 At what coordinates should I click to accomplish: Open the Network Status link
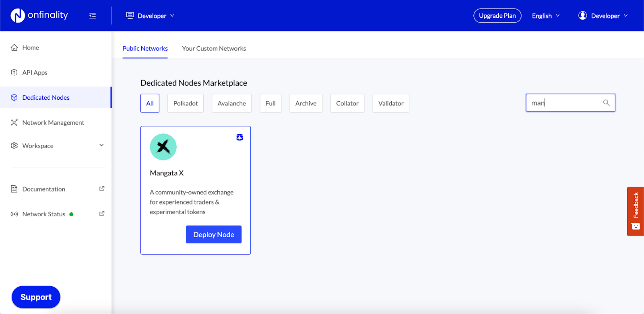click(x=44, y=214)
